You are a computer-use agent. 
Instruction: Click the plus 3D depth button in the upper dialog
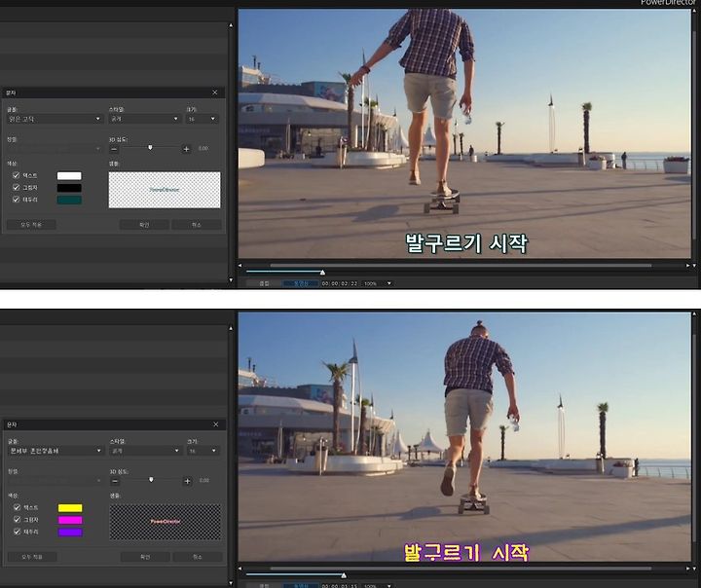pos(186,149)
